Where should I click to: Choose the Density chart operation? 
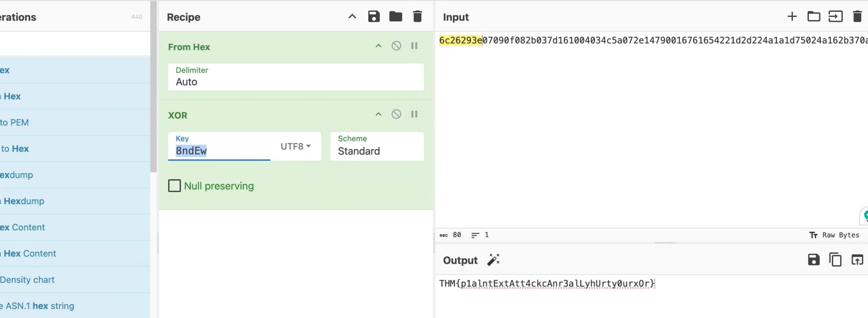[x=28, y=279]
